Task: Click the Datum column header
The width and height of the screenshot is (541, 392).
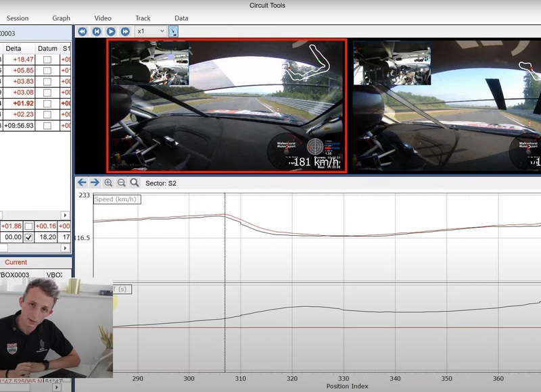Action: pos(47,49)
